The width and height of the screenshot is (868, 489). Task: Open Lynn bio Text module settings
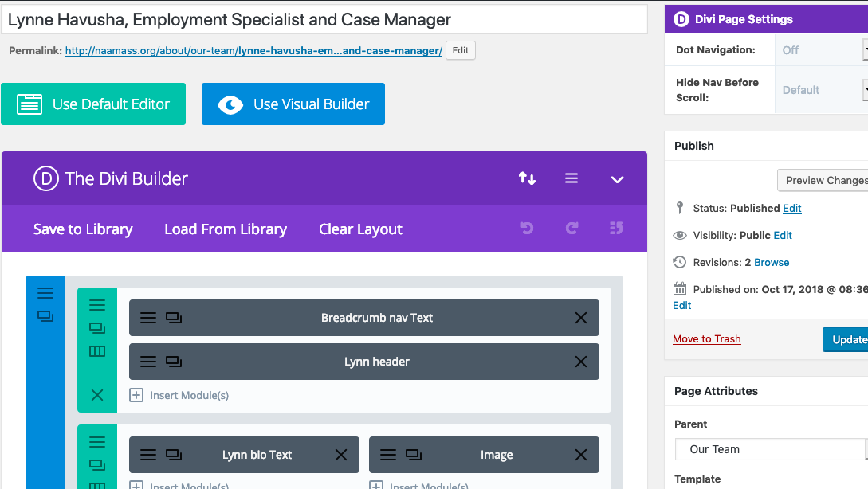tap(147, 455)
